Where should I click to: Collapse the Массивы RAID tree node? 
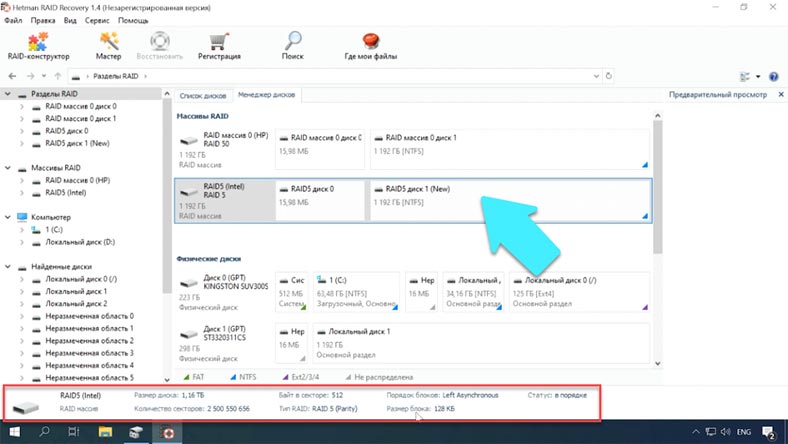pos(8,167)
